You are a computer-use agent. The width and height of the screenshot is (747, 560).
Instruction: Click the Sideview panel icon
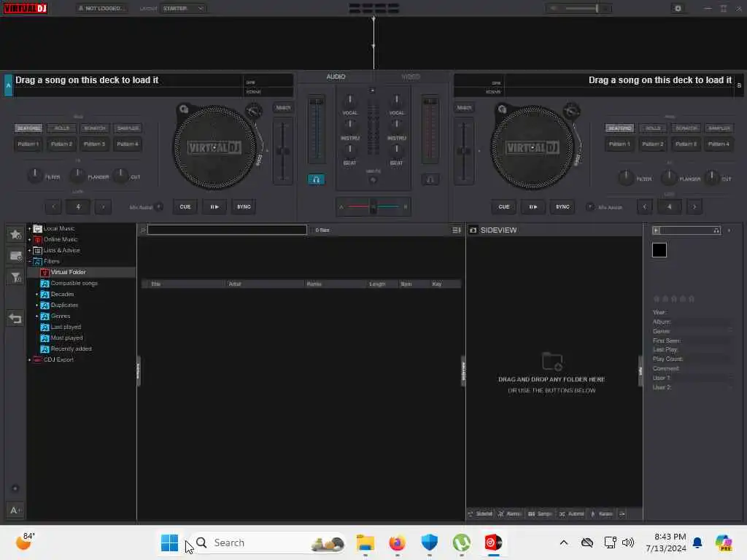[473, 230]
